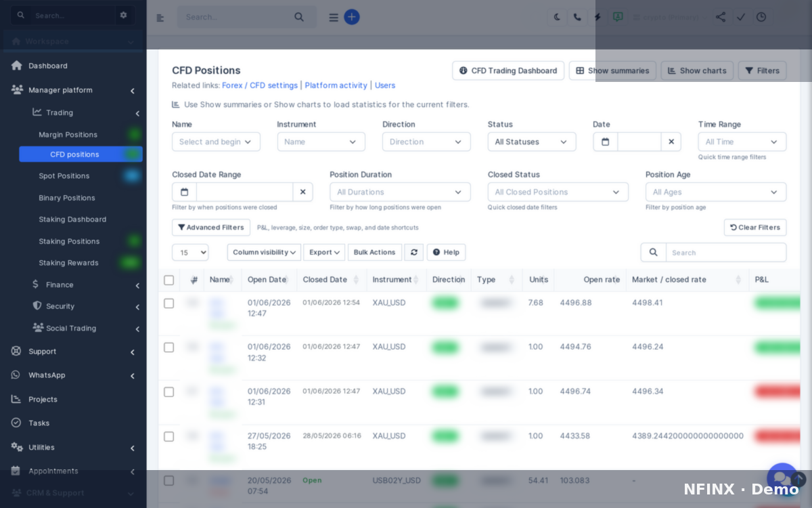This screenshot has width=812, height=508.
Task: Open the All Statuses dropdown
Action: click(x=532, y=142)
